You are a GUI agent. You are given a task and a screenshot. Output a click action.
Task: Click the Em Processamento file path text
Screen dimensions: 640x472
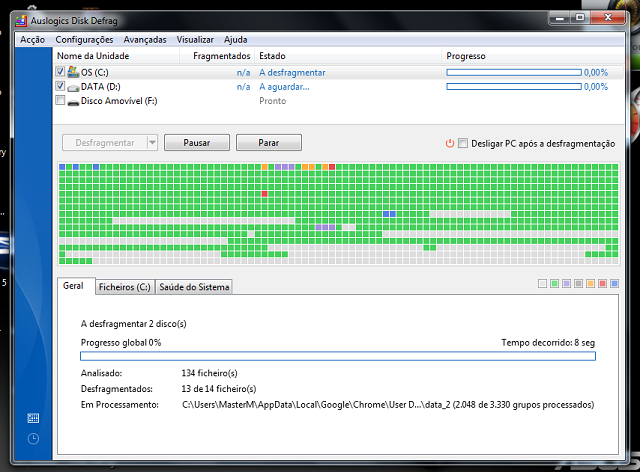click(388, 405)
